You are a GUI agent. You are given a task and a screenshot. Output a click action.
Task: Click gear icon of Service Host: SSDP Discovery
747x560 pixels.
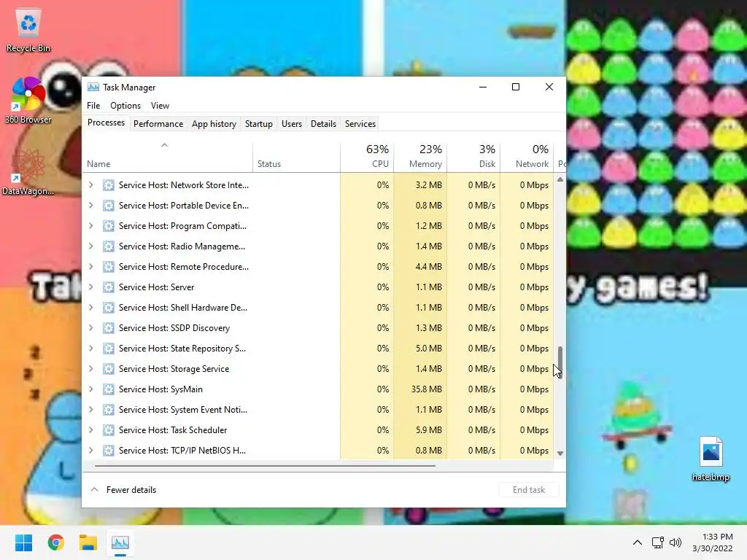click(109, 328)
